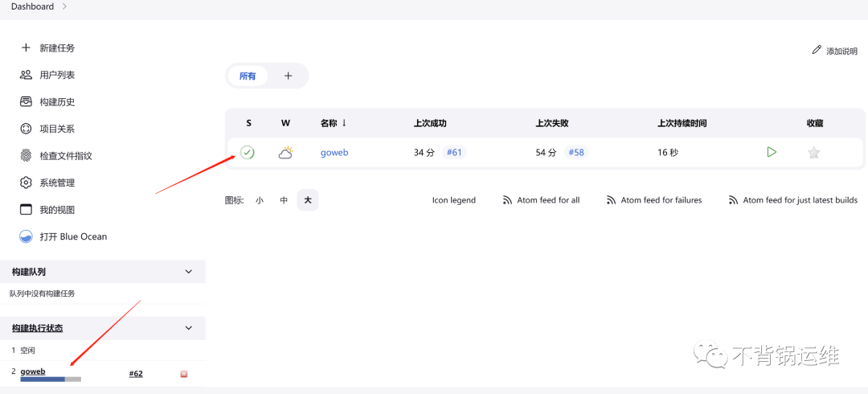Click the RSS icon of Atom feed for all
The width and height of the screenshot is (868, 394).
click(x=507, y=200)
